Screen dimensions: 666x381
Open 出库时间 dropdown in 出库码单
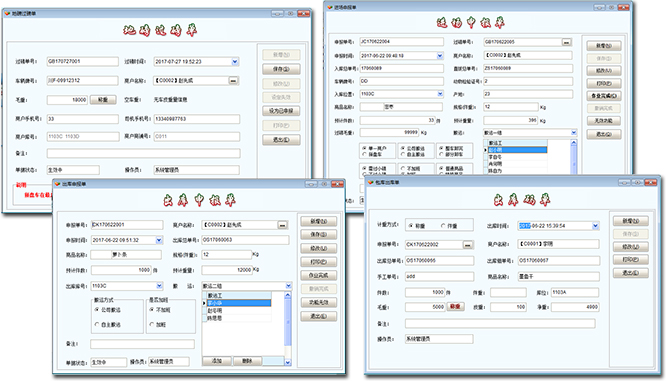pos(595,226)
